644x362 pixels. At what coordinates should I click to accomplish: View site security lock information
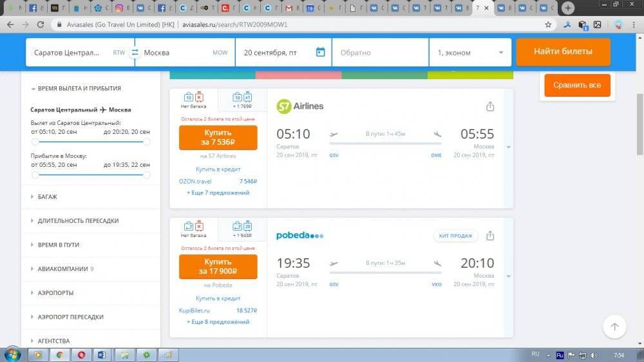pos(59,24)
